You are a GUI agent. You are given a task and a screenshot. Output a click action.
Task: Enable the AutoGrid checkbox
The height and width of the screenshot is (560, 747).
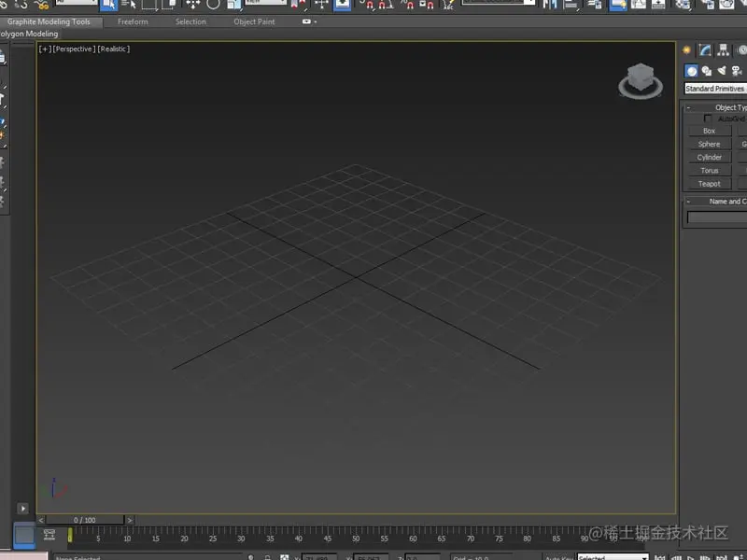click(706, 118)
